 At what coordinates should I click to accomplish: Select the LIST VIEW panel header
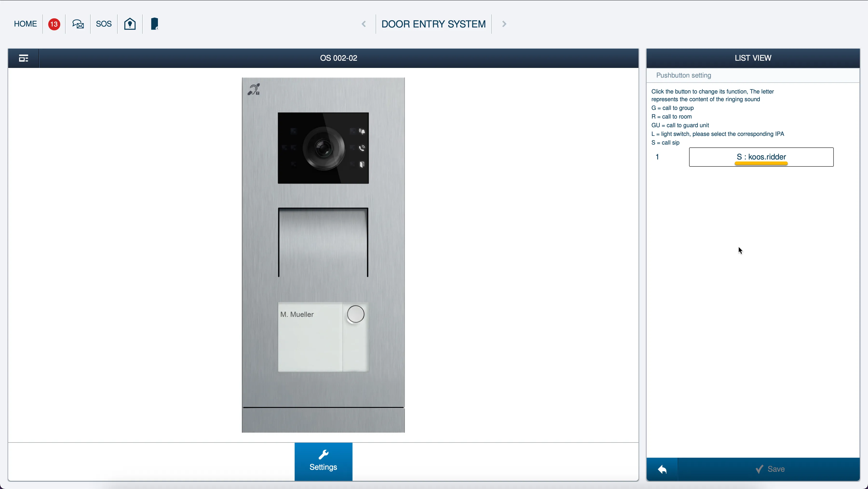(x=753, y=58)
